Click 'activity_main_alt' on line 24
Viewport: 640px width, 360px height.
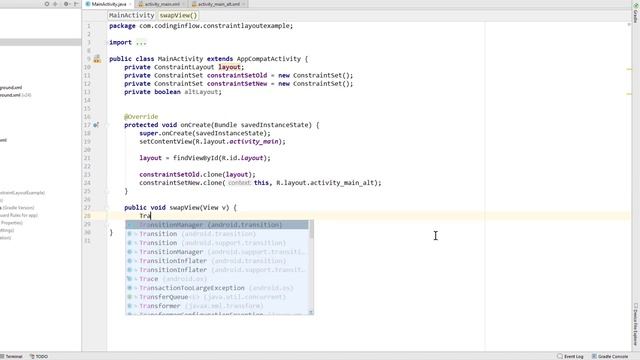342,183
